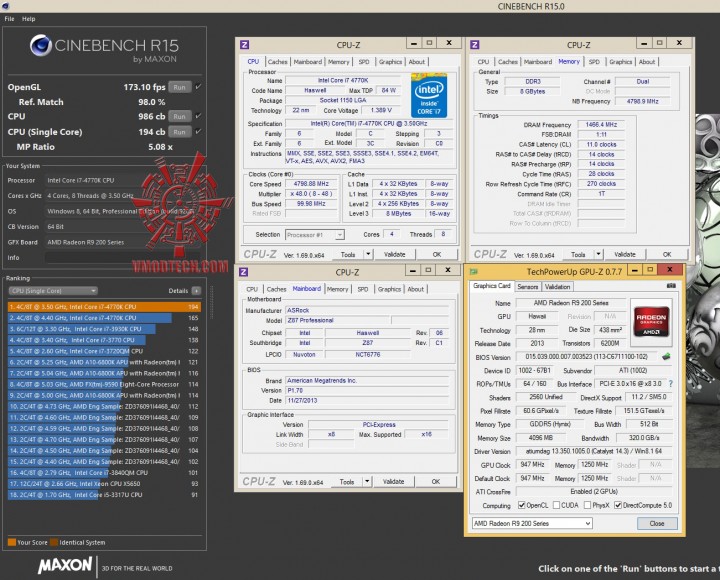The image size is (720, 580).
Task: Open the AMD Radeon R9 200 Series GPU selector
Action: tap(532, 523)
